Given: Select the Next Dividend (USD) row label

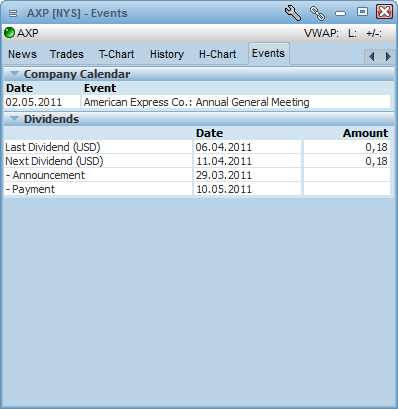Looking at the screenshot, I should point(98,161).
